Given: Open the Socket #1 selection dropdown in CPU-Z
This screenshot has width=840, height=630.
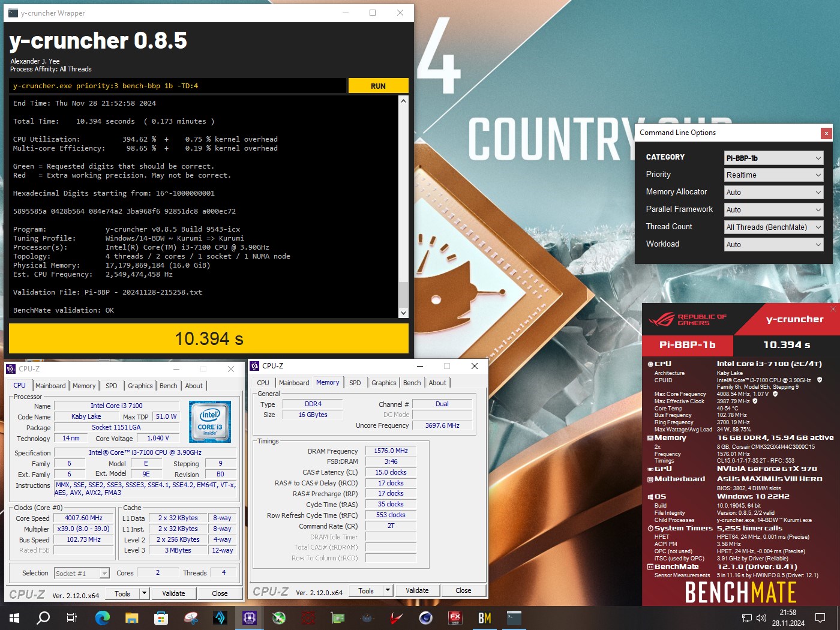Looking at the screenshot, I should [x=82, y=573].
